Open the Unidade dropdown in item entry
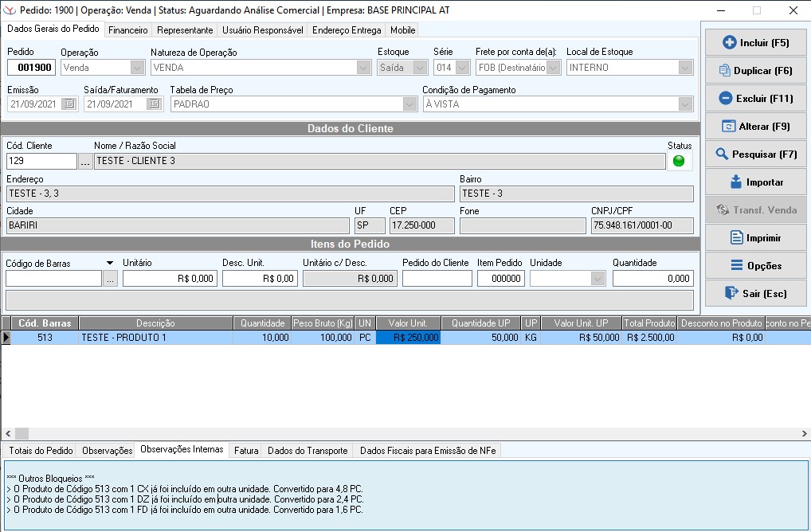The image size is (811, 532). click(597, 279)
